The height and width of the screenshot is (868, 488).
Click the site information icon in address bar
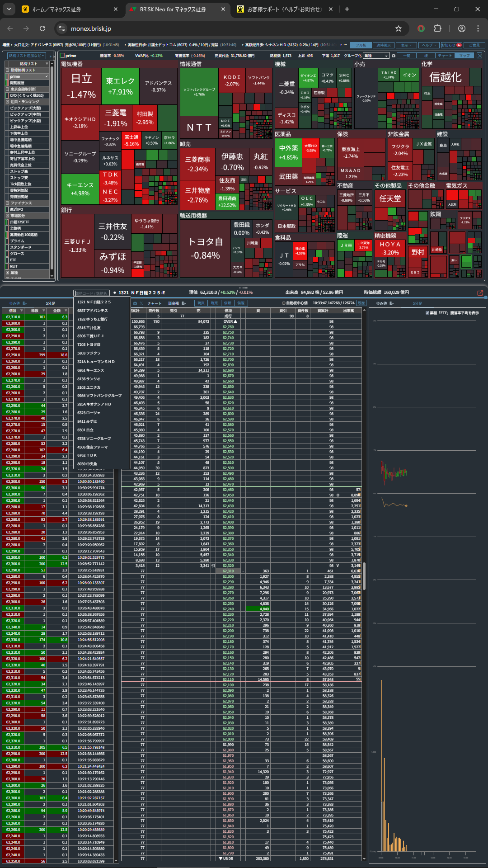[62, 28]
